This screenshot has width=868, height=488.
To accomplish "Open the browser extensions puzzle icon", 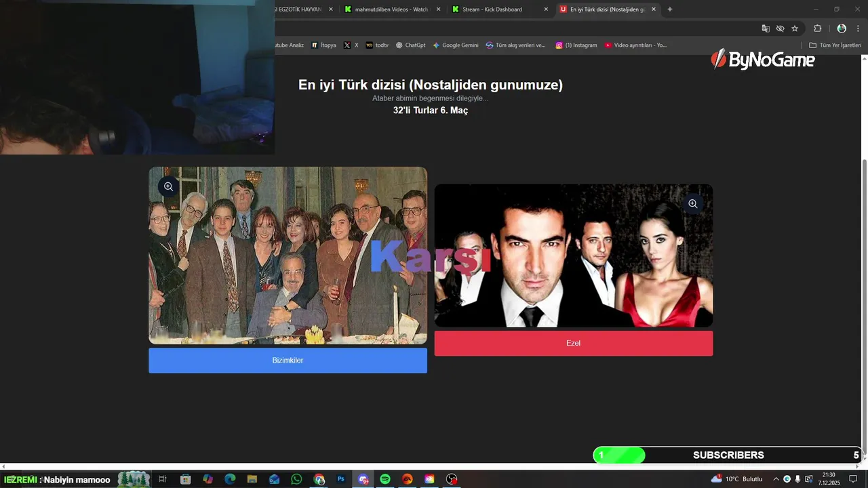I will 817,28.
